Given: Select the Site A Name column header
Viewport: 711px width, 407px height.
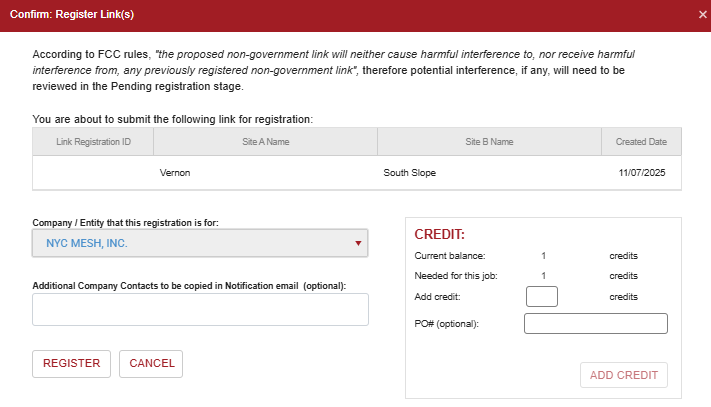Looking at the screenshot, I should (265, 142).
